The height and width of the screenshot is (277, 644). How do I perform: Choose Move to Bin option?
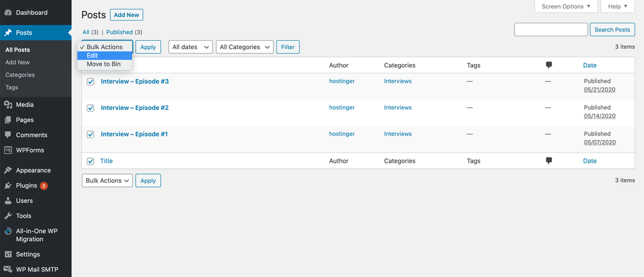[x=104, y=64]
